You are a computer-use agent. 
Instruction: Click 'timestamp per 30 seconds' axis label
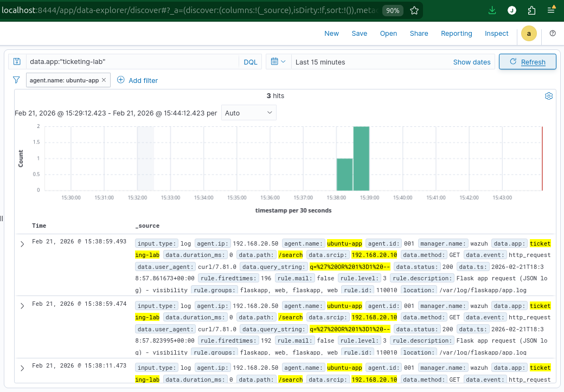pyautogui.click(x=293, y=210)
